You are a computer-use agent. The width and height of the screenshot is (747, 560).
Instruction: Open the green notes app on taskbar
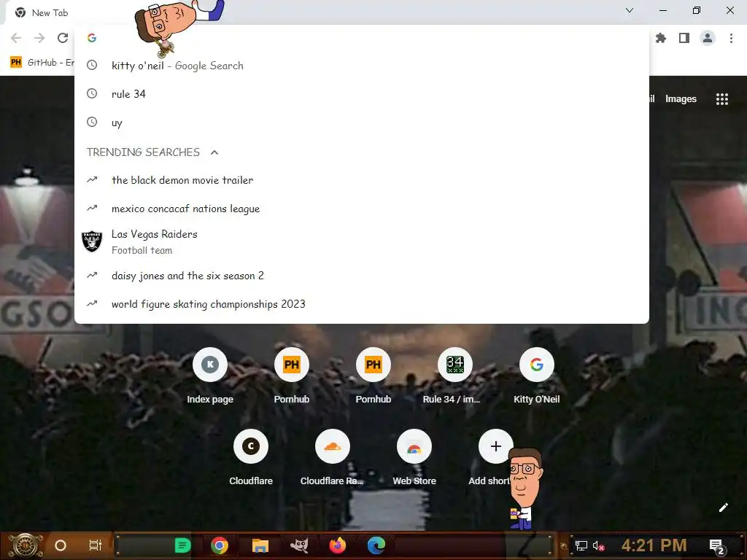pos(182,545)
